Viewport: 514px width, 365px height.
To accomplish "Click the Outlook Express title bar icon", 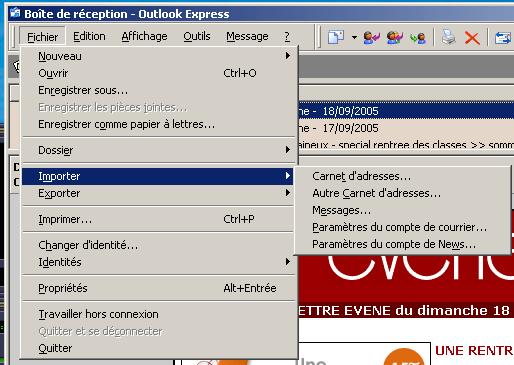I will pyautogui.click(x=15, y=13).
